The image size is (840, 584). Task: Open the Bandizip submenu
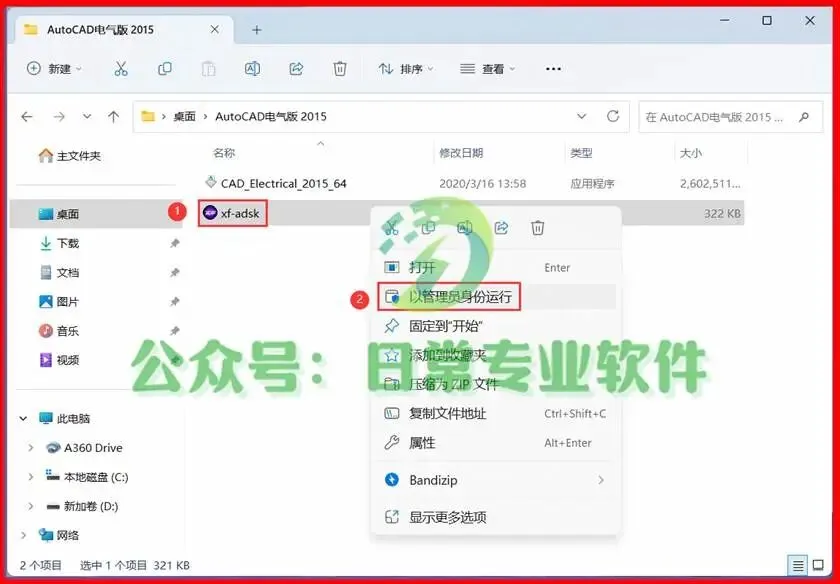[496, 480]
